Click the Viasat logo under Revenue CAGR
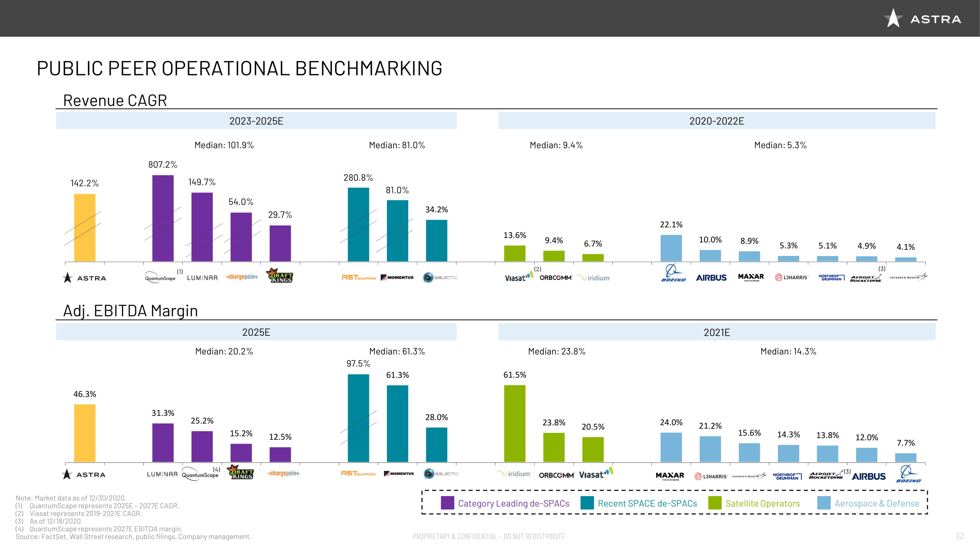The height and width of the screenshot is (551, 980). pos(518,277)
